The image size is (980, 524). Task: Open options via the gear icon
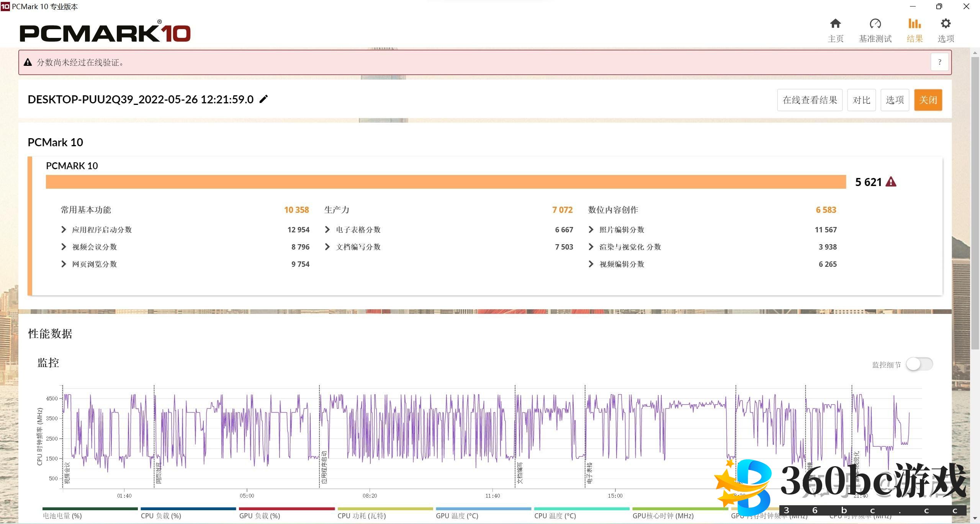click(x=946, y=24)
